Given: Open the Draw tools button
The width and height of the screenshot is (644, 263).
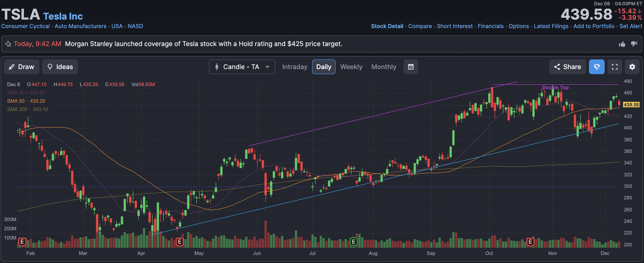Looking at the screenshot, I should pos(21,67).
